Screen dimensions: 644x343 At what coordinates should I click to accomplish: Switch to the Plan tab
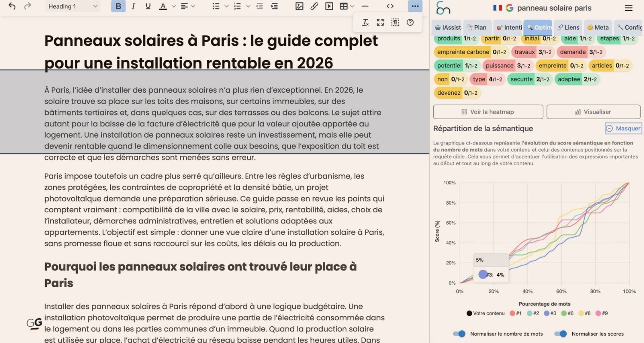(x=477, y=27)
